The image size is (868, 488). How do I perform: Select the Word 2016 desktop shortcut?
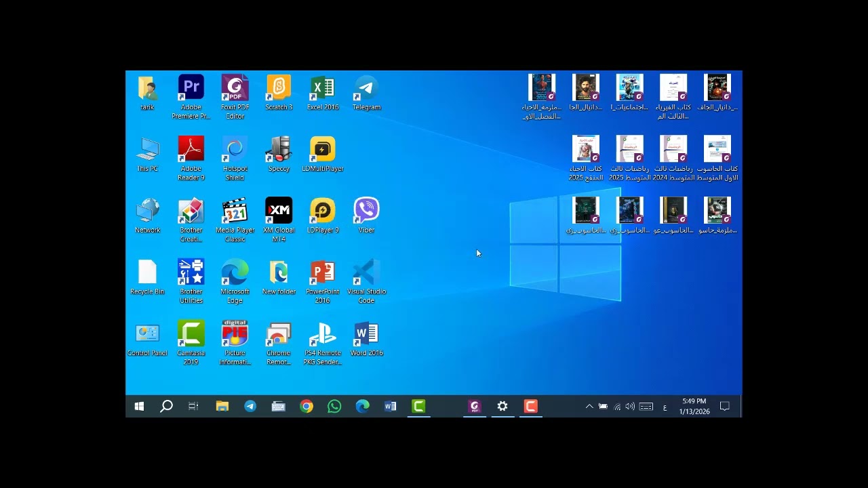(x=366, y=340)
